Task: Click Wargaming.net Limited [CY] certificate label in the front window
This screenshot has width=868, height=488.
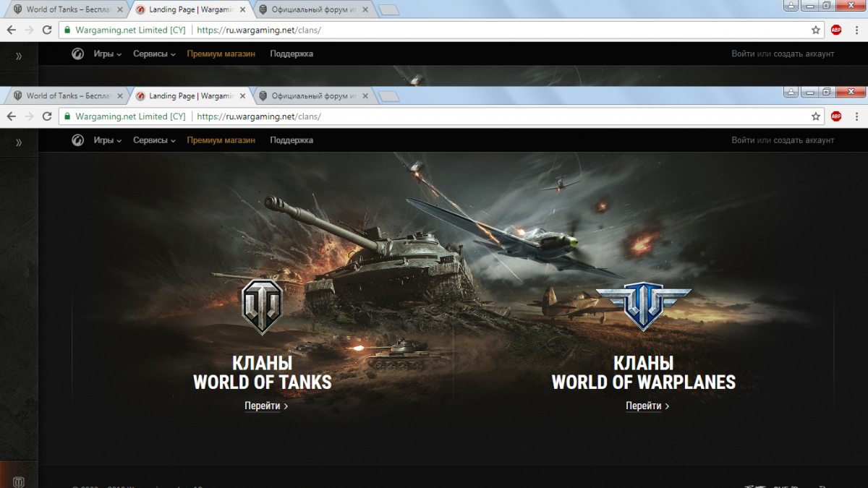Action: coord(130,116)
